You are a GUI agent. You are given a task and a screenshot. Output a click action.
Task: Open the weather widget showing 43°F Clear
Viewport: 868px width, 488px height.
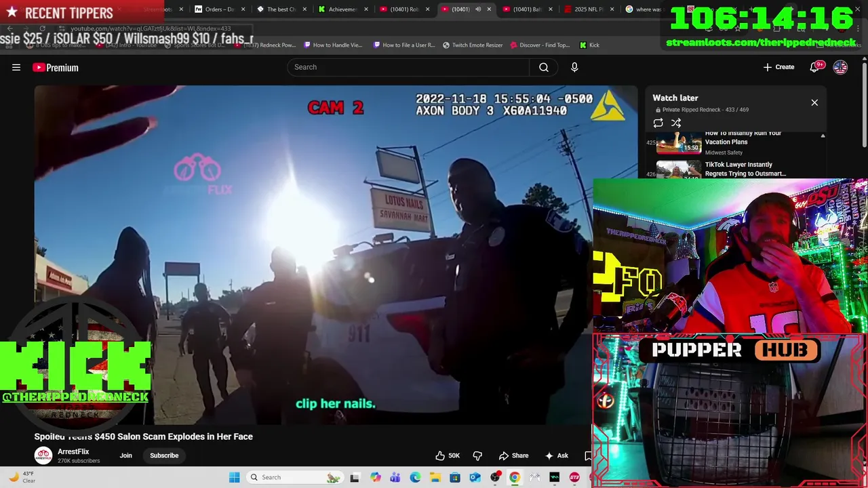pyautogui.click(x=22, y=477)
